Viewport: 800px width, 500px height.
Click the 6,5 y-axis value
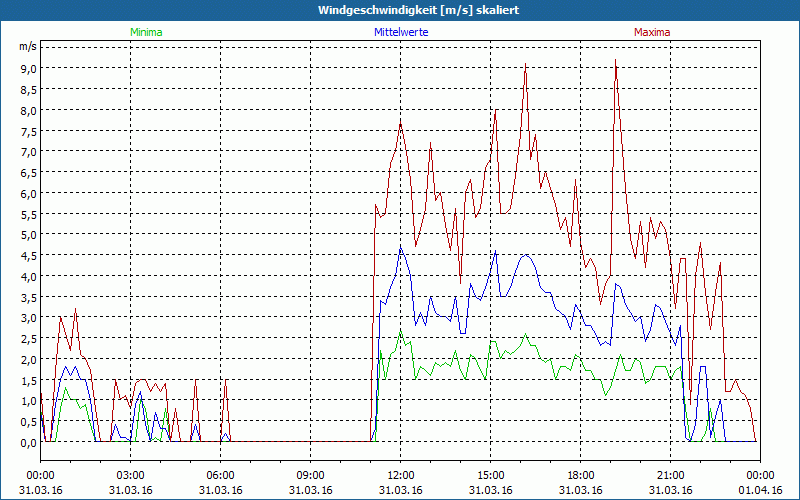[29, 172]
